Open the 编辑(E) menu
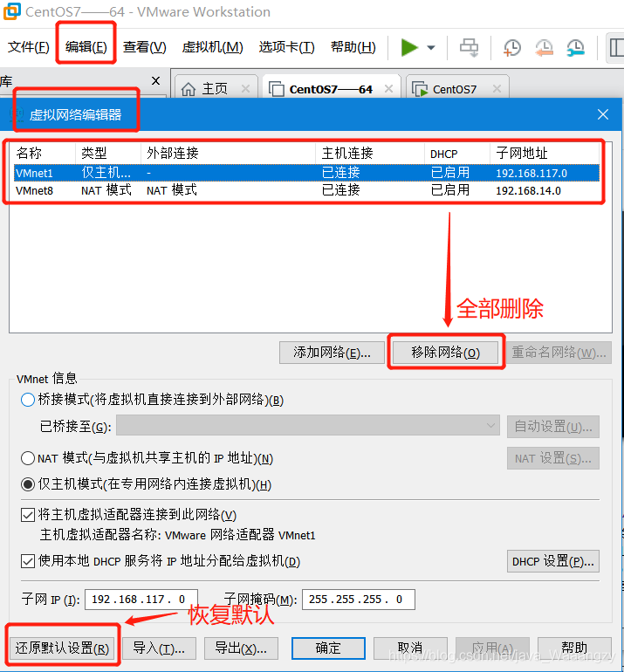This screenshot has width=624, height=672. (86, 47)
